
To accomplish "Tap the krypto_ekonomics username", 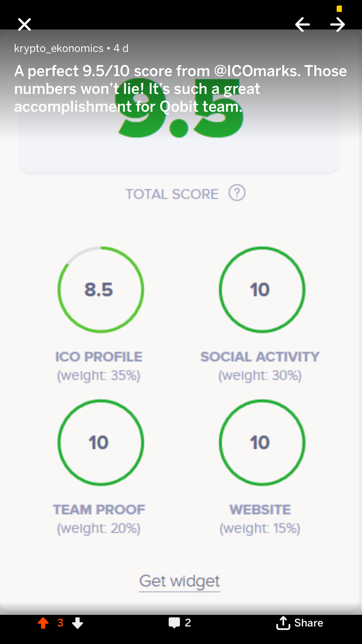I will click(x=59, y=48).
